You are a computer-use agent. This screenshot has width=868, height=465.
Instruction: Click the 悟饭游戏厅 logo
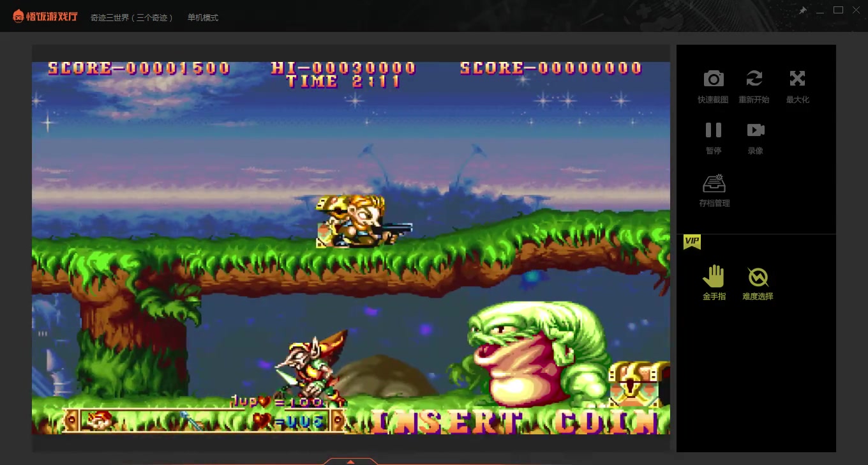point(45,16)
